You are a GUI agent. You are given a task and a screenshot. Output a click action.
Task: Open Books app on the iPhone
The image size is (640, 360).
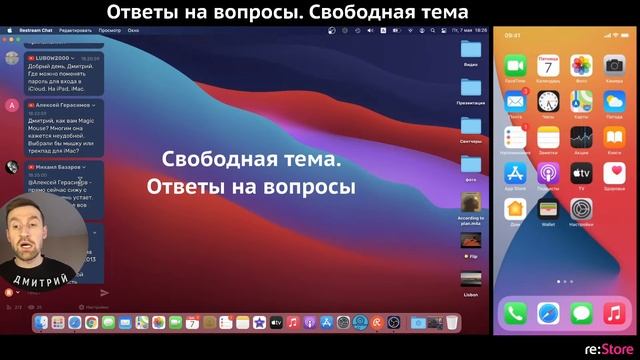(x=614, y=138)
